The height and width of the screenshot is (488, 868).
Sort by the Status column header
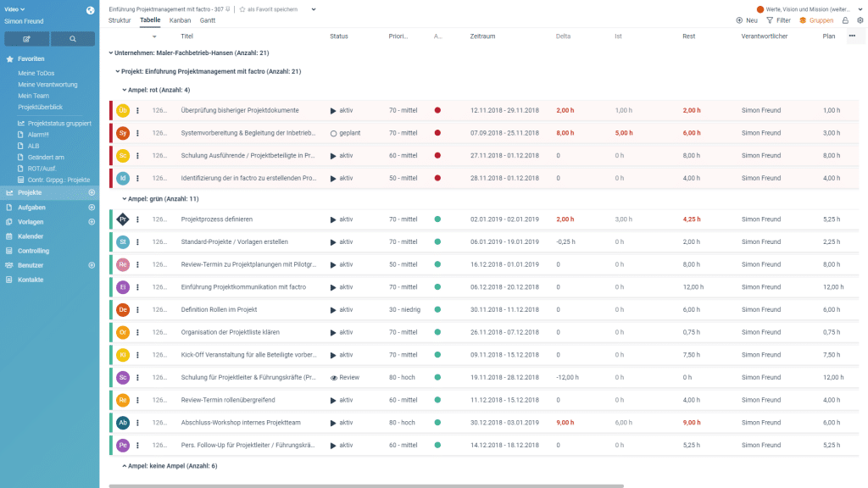pos(339,36)
